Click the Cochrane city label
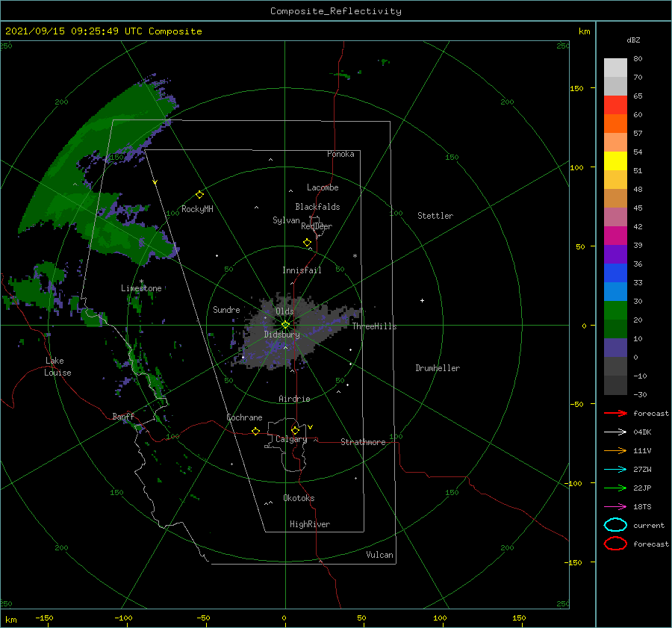 point(244,417)
